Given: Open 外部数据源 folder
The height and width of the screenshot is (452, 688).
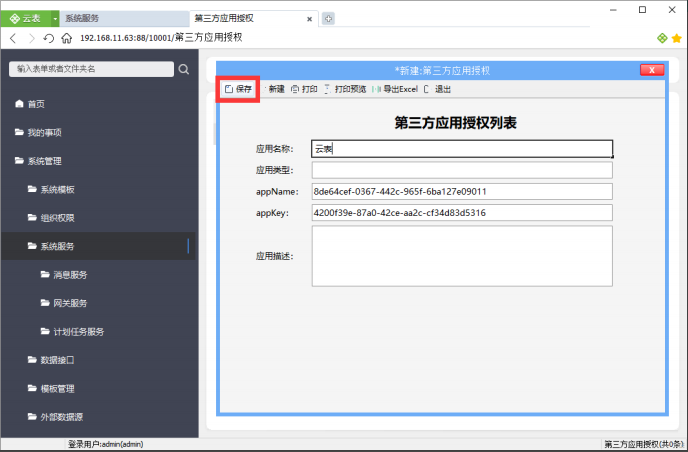Looking at the screenshot, I should [x=55, y=417].
